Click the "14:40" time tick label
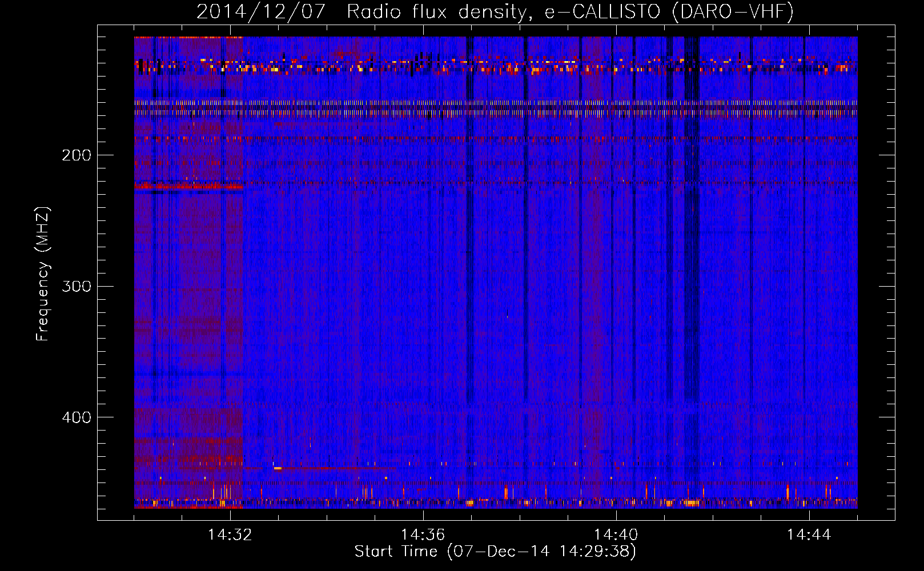Image resolution: width=924 pixels, height=571 pixels. point(616,535)
